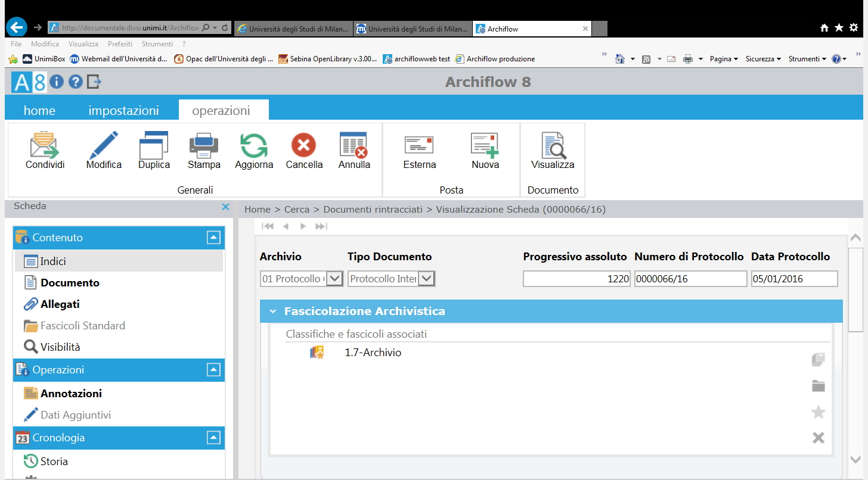Open the Sicurezza dropdown in IE toolbar
The image size is (868, 480).
[x=763, y=59]
